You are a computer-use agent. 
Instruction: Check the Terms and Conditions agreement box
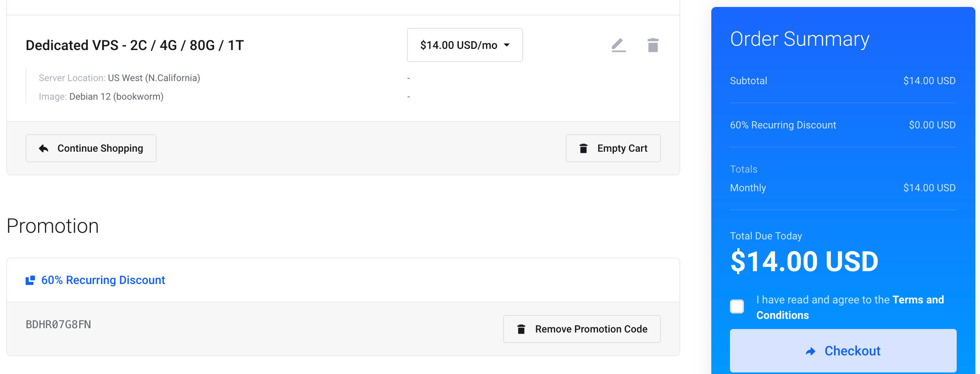(x=737, y=306)
